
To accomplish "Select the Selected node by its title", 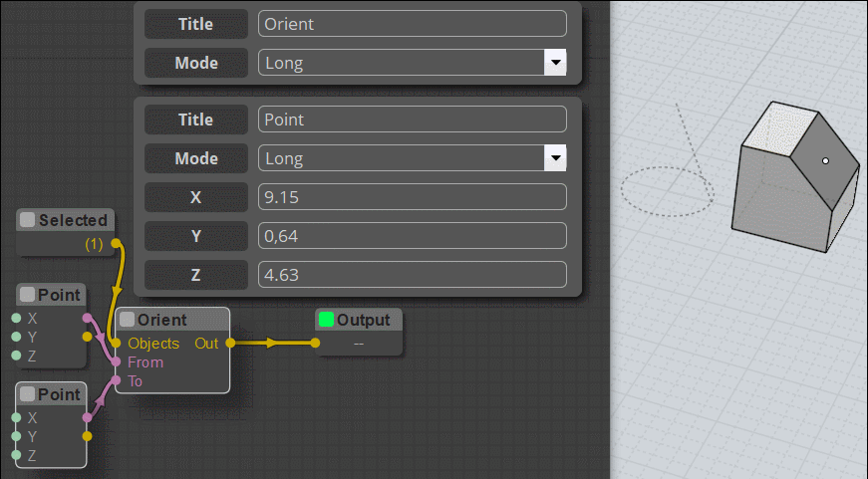I will (73, 220).
